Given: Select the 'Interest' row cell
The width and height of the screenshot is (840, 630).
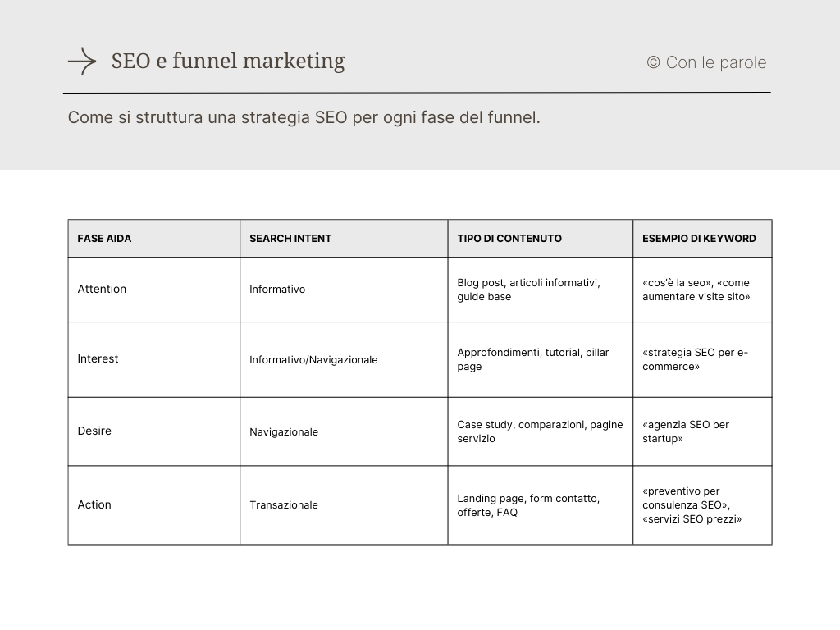Looking at the screenshot, I should pos(98,358).
